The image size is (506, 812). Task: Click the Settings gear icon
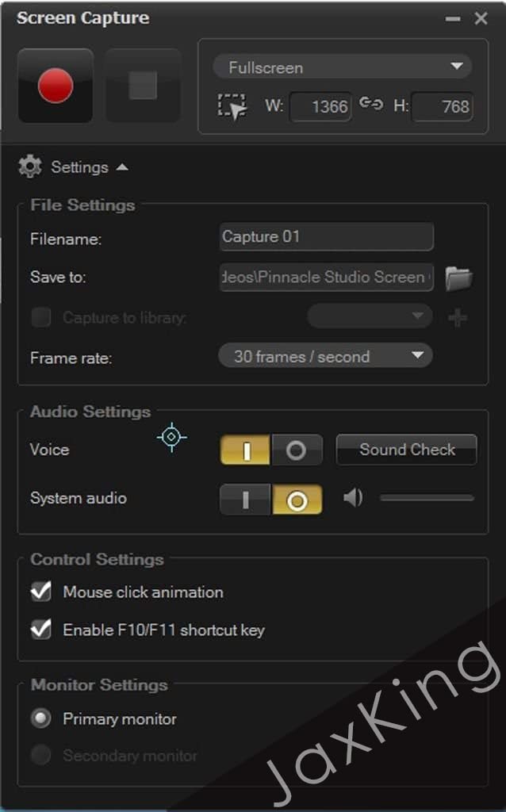click(x=30, y=167)
